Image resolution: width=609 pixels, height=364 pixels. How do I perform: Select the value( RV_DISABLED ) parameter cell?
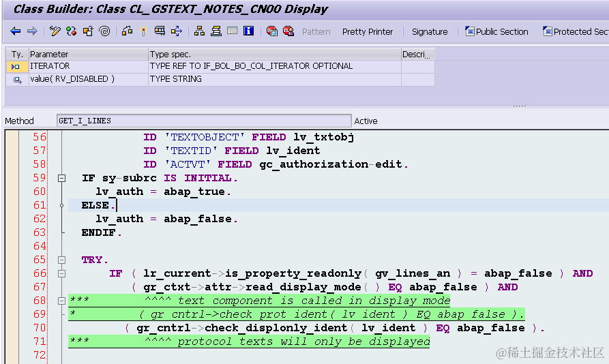(89, 79)
